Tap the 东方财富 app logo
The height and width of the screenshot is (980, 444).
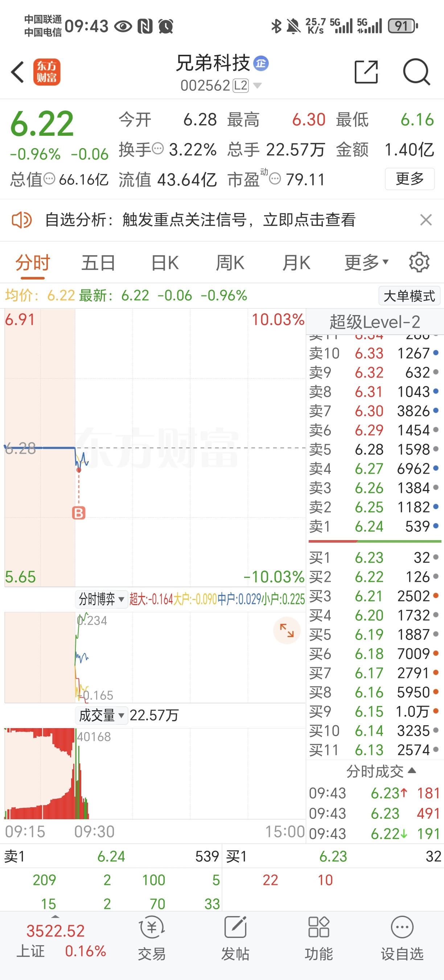pos(47,72)
